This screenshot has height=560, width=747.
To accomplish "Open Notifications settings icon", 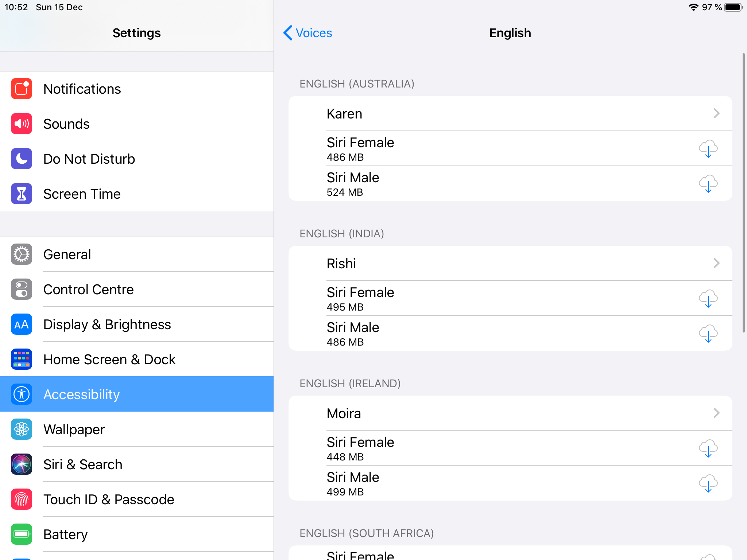I will click(22, 89).
